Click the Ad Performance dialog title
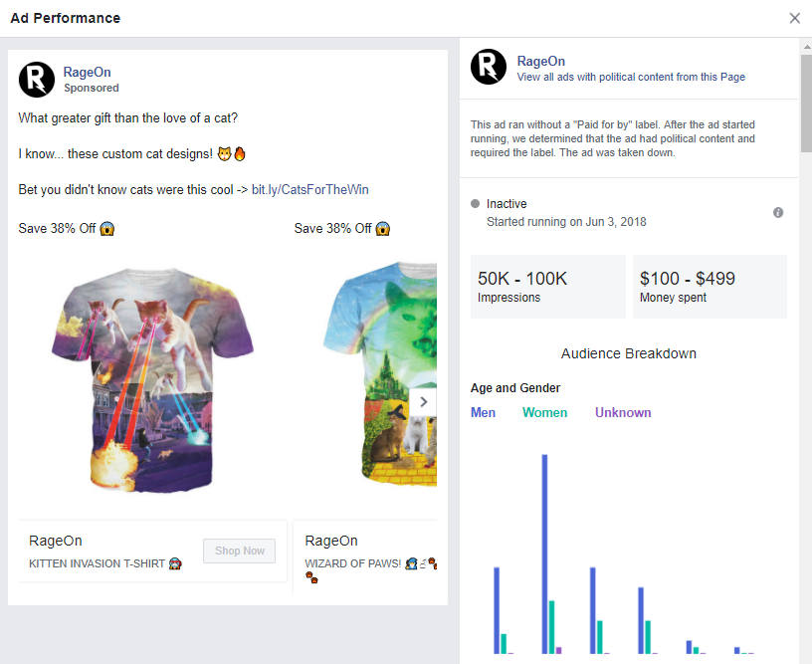This screenshot has width=812, height=664. pos(66,18)
